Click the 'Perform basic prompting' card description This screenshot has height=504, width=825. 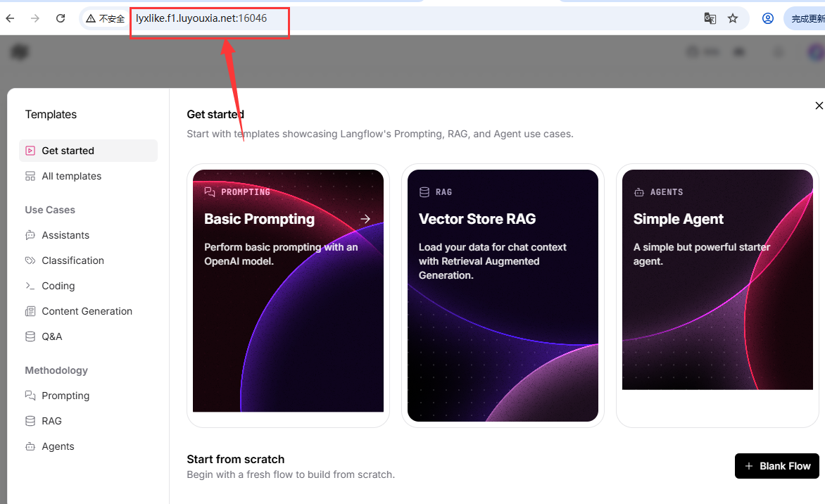tap(281, 254)
